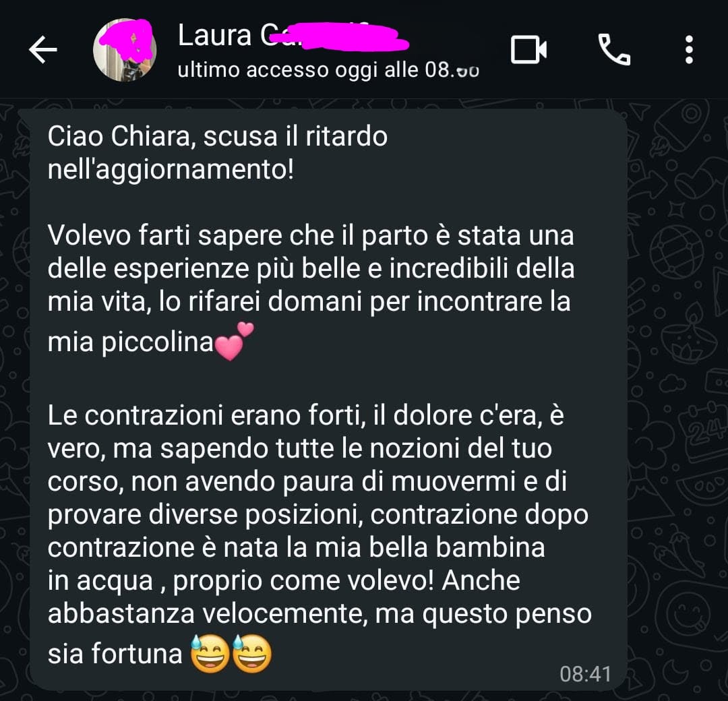Click the word "nell'aggiornamento!" in the message

tap(171, 170)
